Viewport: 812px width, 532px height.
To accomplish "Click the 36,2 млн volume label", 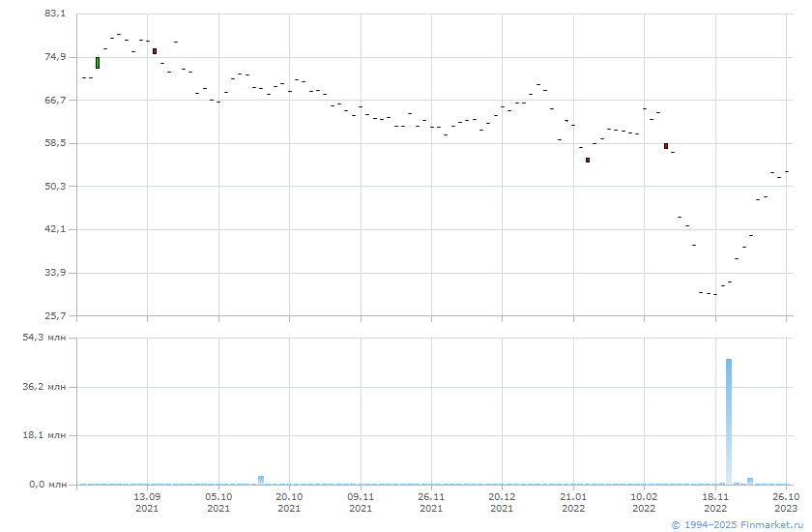I will pos(44,387).
